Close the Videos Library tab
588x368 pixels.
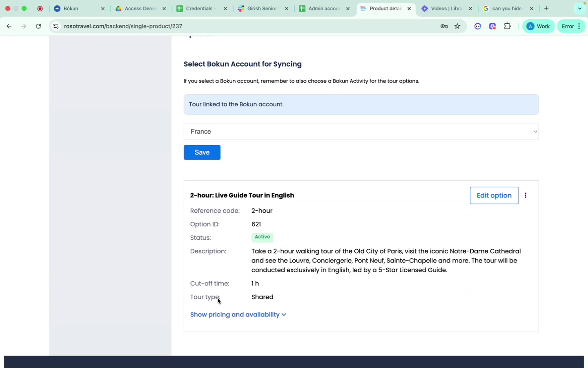pos(470,9)
